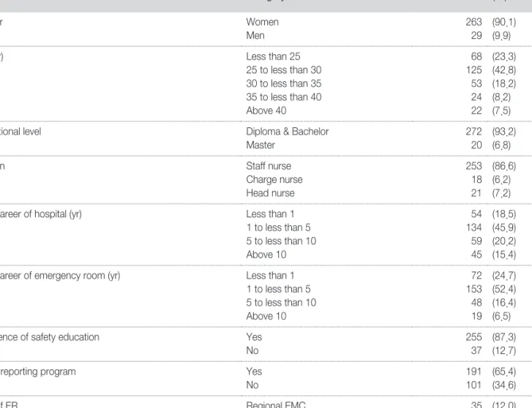Click the value 263 for Women
Viewport: 532px width, 408px height.
click(x=473, y=22)
